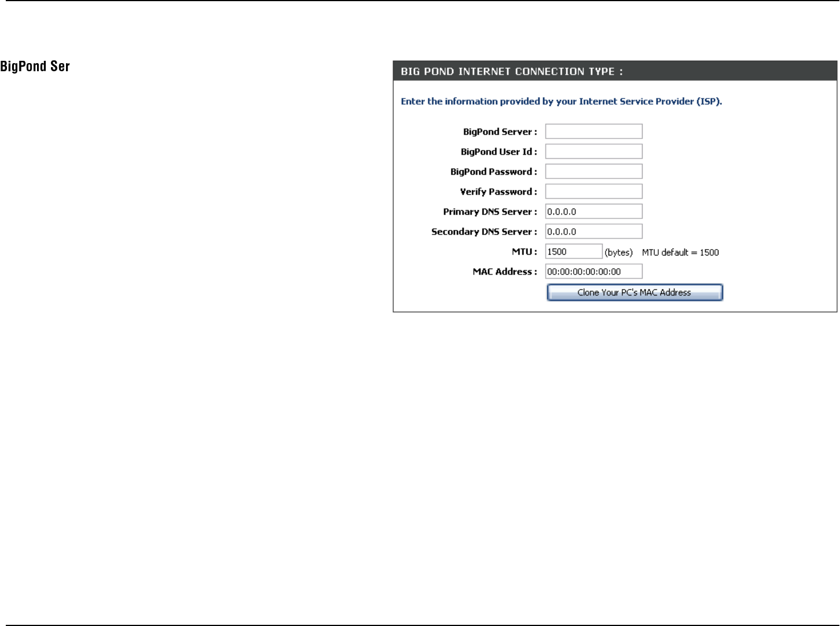Click the 'BIG POND INTERNET CONNECTION TYPE :' header
This screenshot has height=626, width=840.
coord(512,72)
